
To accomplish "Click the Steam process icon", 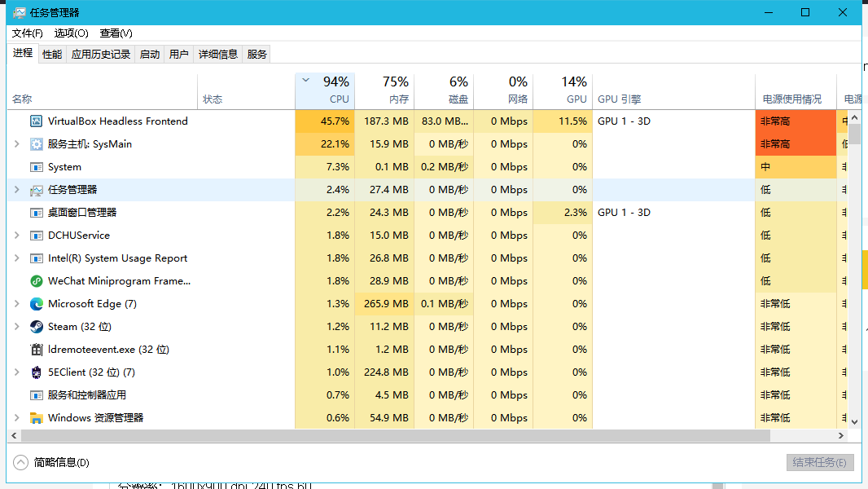I will [36, 327].
